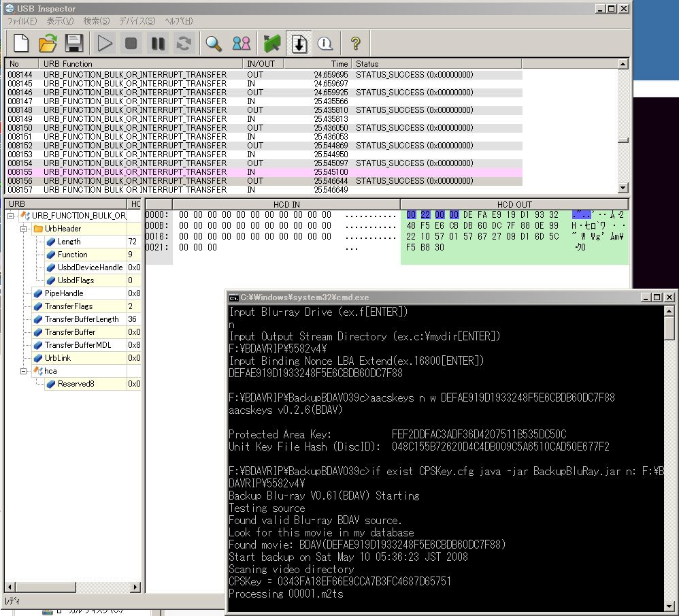Click the IN/OUT column header
This screenshot has width=679, height=616.
pos(263,64)
